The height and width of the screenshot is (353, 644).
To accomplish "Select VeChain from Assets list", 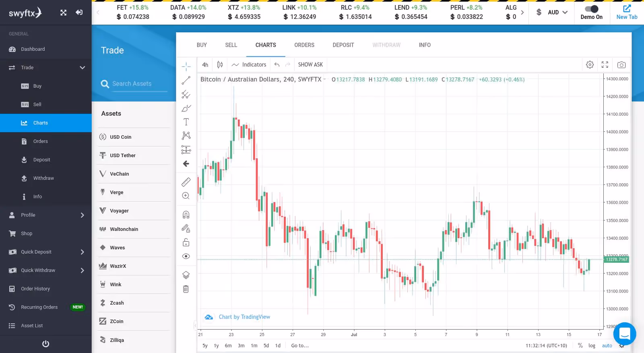I will (x=134, y=174).
